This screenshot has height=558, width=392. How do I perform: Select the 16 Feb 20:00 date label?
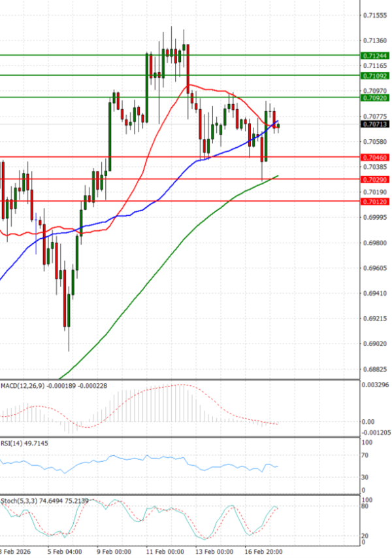[x=264, y=551]
